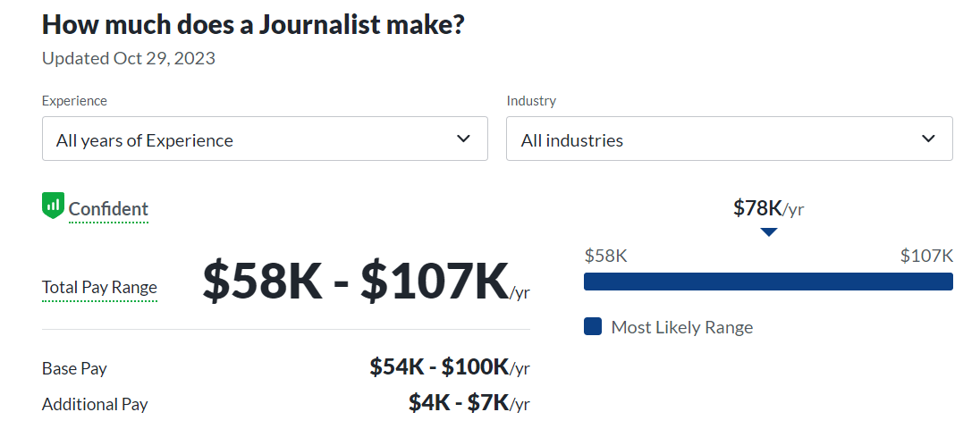Image resolution: width=980 pixels, height=429 pixels.
Task: Click the green Confident shield icon
Action: click(x=53, y=206)
